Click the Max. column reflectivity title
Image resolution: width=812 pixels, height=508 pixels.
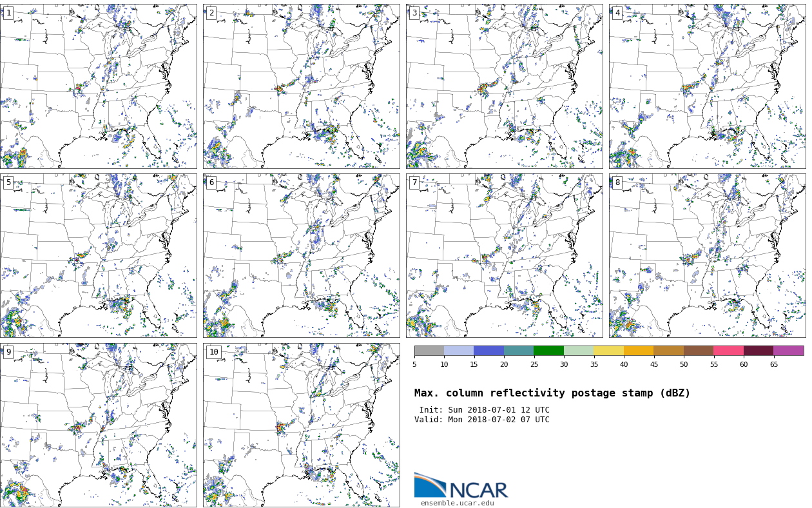552,393
